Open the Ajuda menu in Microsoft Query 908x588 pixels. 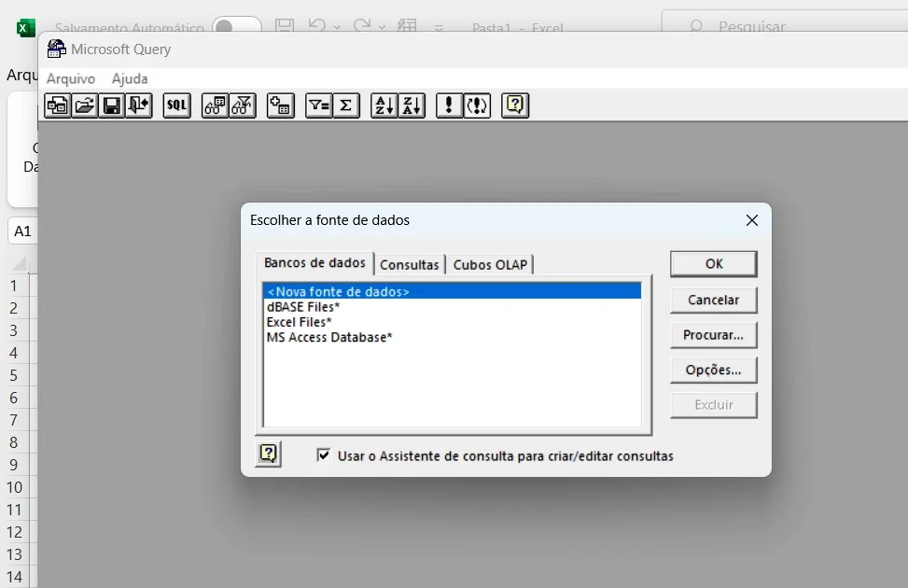[x=130, y=78]
